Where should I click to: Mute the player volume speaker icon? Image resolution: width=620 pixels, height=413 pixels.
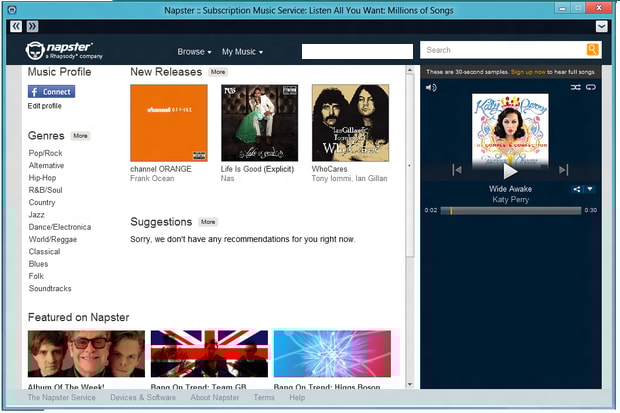coord(431,87)
